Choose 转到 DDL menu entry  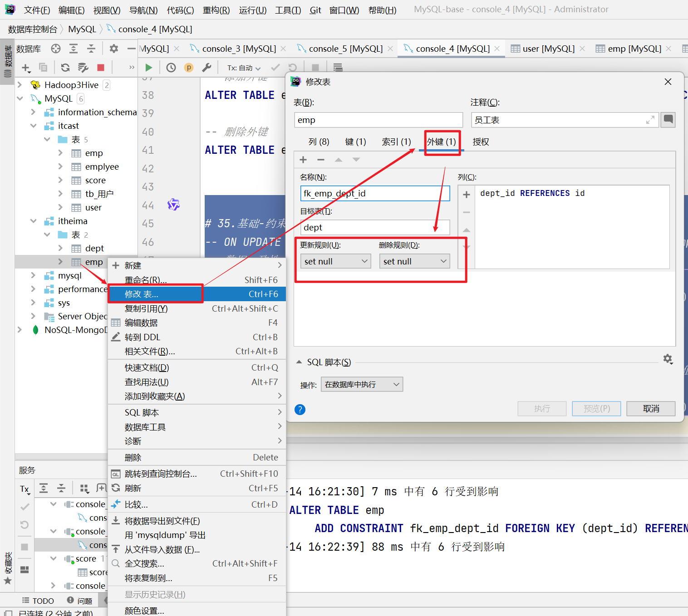(197, 337)
